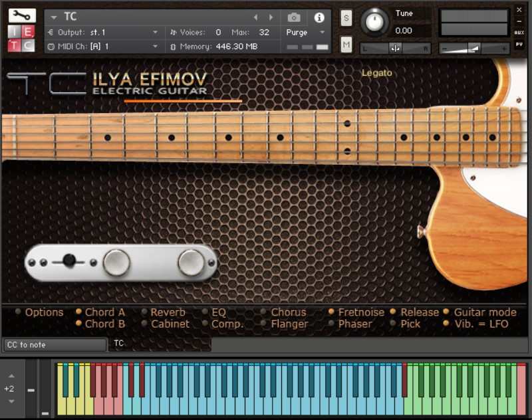Click the Tune knob
This screenshot has width=532, height=420.
[x=374, y=22]
